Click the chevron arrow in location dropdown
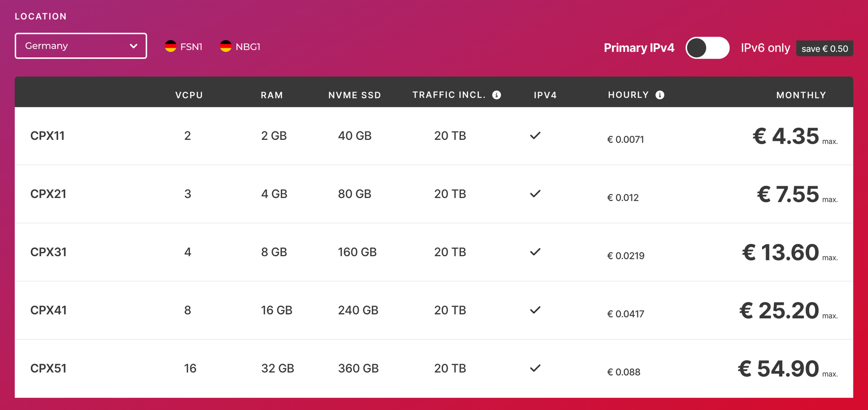The width and height of the screenshot is (868, 410). click(x=134, y=46)
